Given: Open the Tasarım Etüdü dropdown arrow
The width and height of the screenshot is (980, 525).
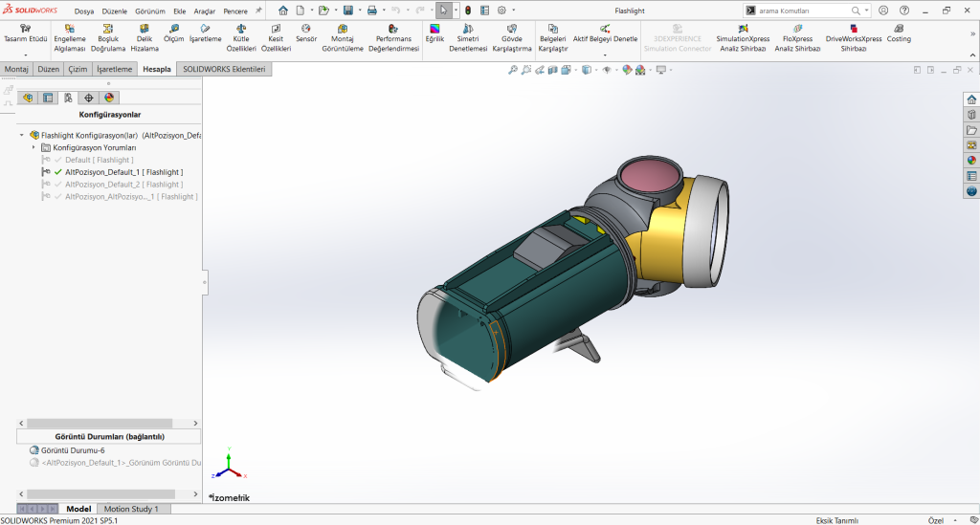Looking at the screenshot, I should (25, 55).
